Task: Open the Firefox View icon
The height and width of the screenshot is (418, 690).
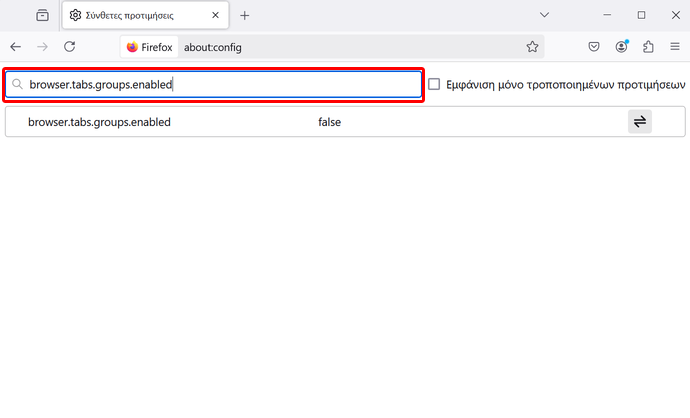Action: point(42,15)
